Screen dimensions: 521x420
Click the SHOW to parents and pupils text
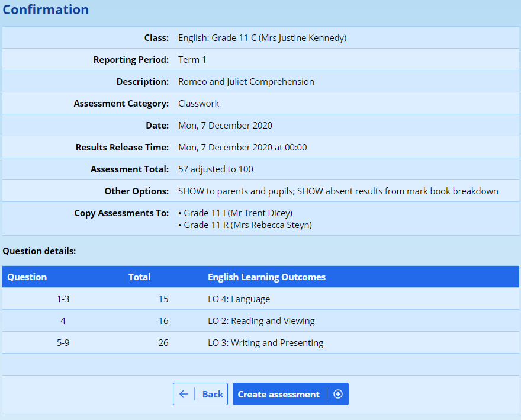(x=236, y=191)
